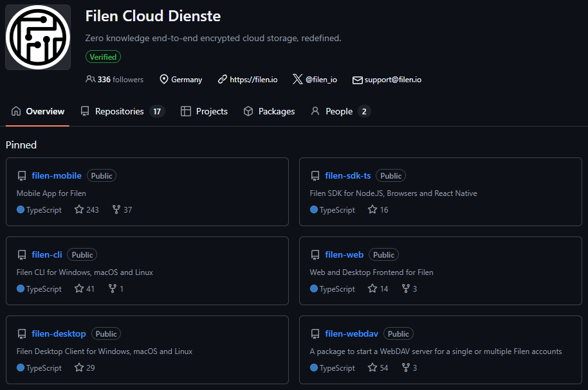This screenshot has height=390, width=588.
Task: Click the star icon on filen-desktop
Action: click(x=79, y=368)
